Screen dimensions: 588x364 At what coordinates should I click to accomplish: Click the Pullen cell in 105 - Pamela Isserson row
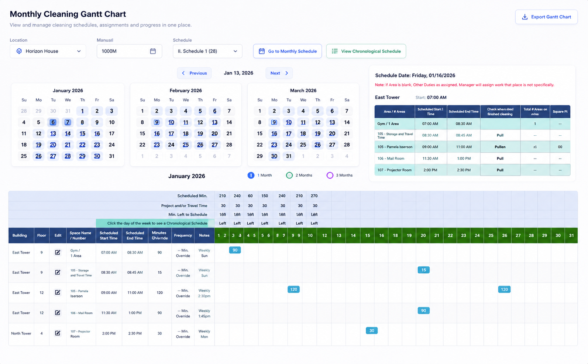[500, 147]
